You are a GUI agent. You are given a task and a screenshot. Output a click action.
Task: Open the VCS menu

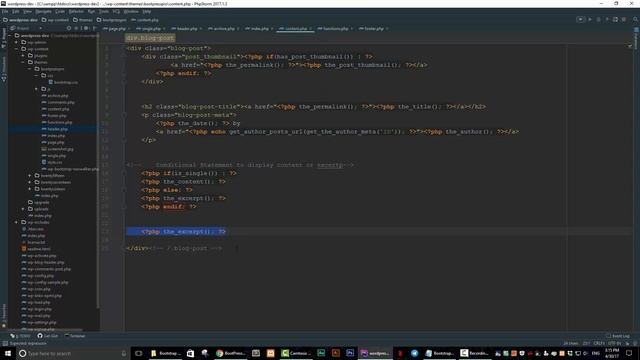(116, 11)
